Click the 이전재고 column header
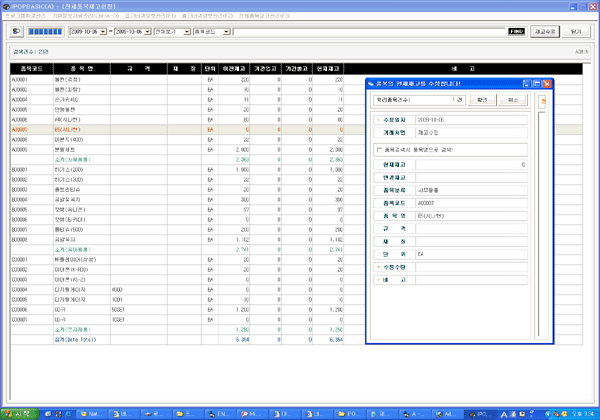 pos(234,69)
